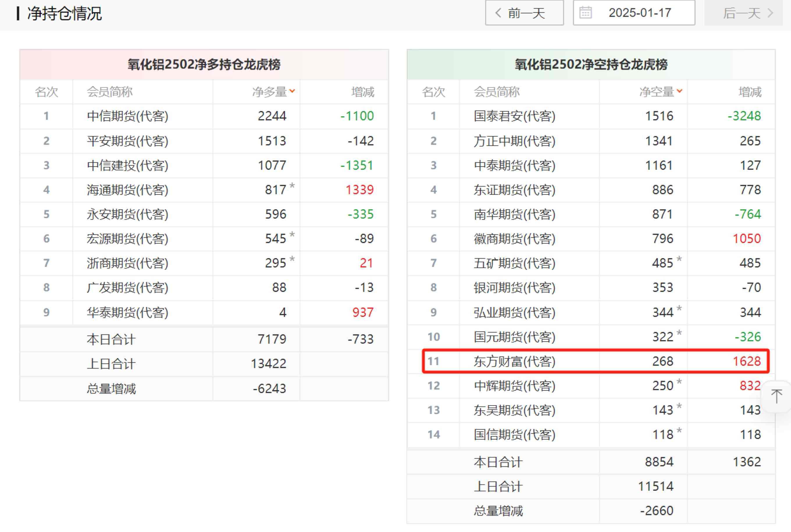
Task: Click 会员简称 header in net short table
Action: click(x=496, y=92)
